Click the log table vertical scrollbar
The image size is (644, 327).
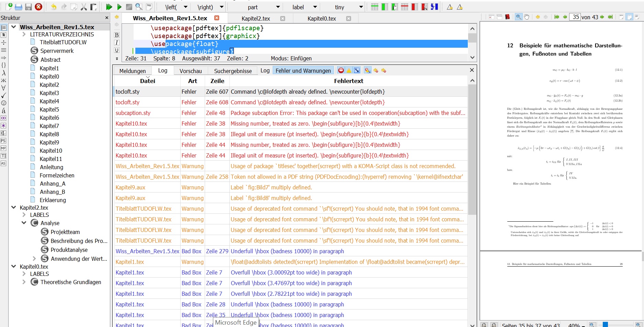coord(472,150)
